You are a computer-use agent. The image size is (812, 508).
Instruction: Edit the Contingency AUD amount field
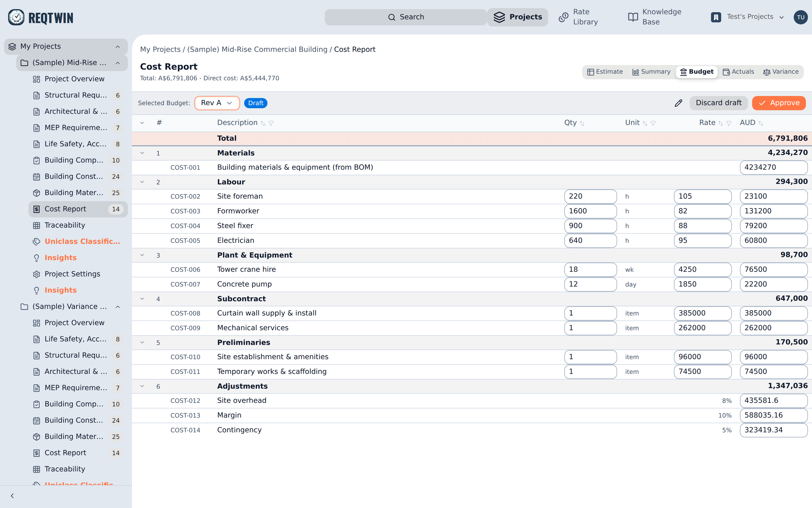coord(773,430)
